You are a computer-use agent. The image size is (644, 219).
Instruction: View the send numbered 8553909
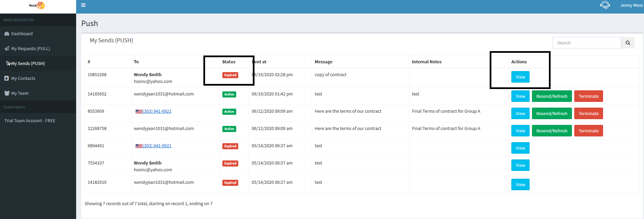(520, 113)
